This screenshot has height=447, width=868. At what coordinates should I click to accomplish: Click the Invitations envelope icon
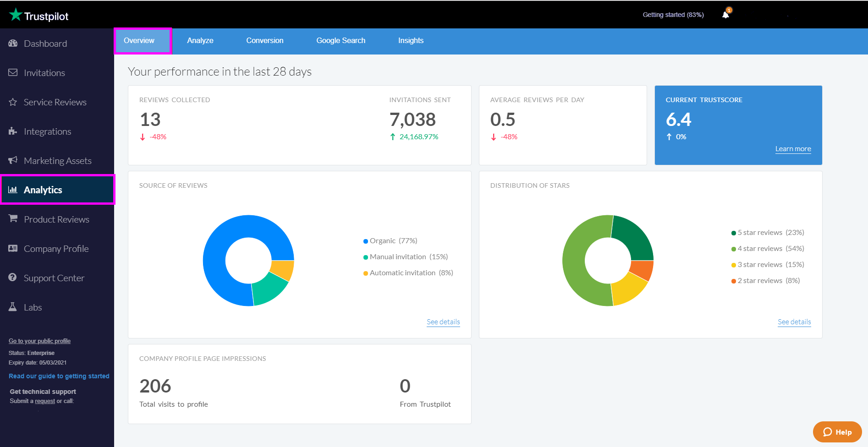click(13, 72)
